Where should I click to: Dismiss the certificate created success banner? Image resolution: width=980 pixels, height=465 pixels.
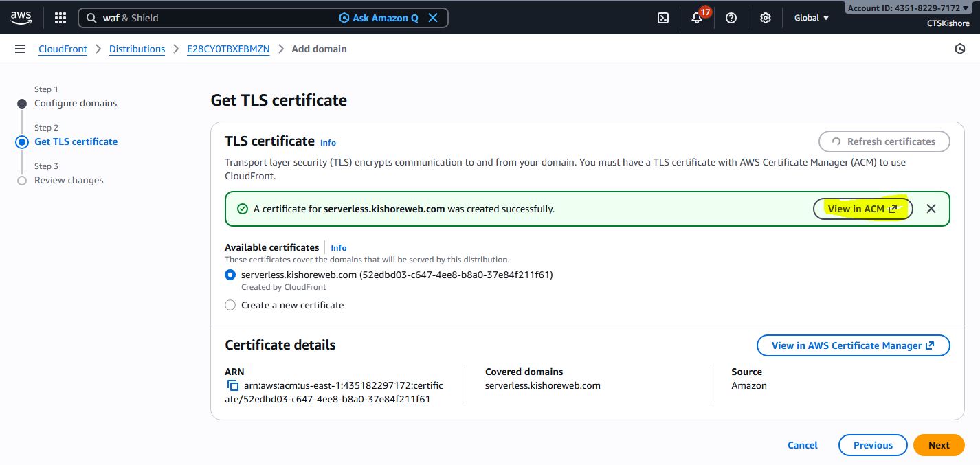[x=931, y=209]
